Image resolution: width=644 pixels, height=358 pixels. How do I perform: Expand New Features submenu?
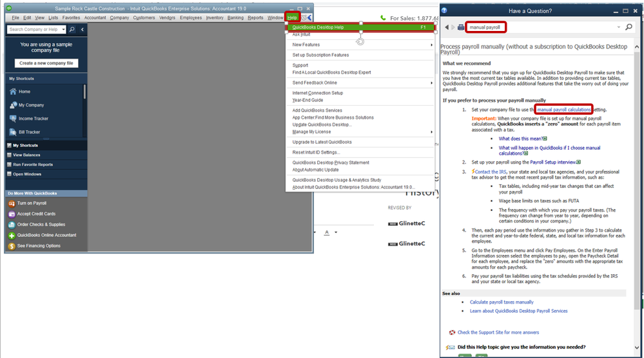[x=431, y=45]
